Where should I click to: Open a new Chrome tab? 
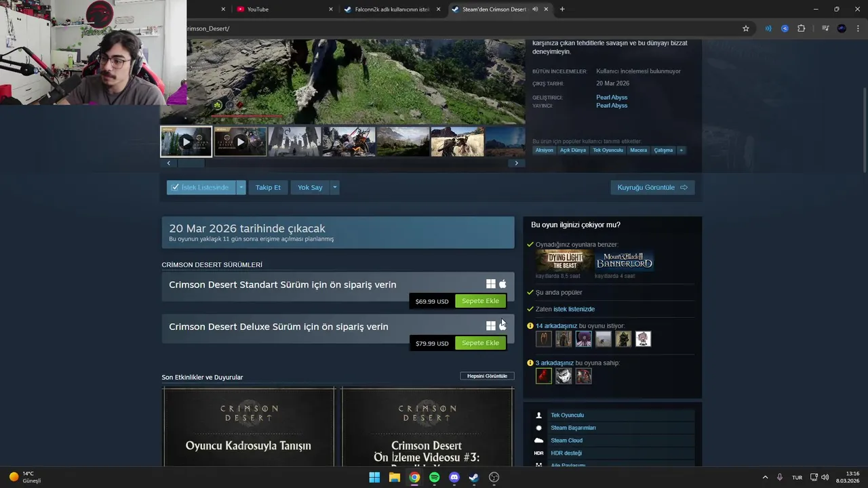click(x=562, y=9)
